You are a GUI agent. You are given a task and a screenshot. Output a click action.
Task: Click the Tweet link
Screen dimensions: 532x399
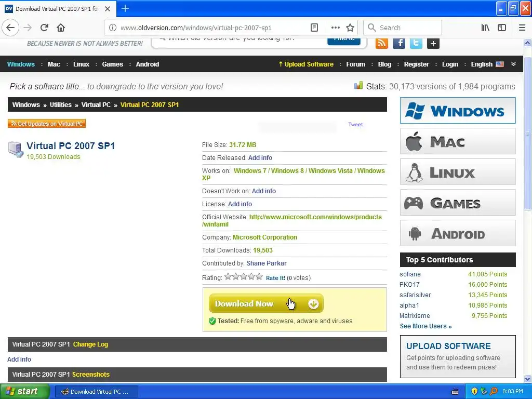(x=355, y=125)
